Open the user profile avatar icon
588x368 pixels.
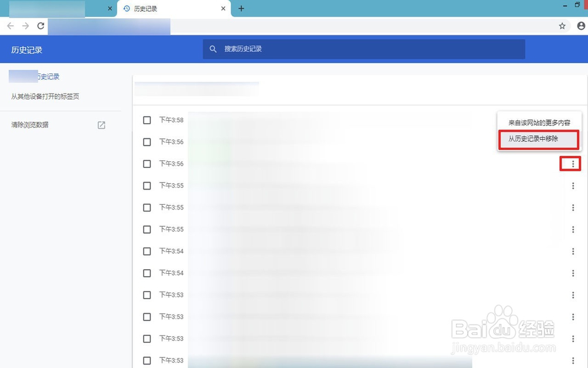pyautogui.click(x=581, y=26)
